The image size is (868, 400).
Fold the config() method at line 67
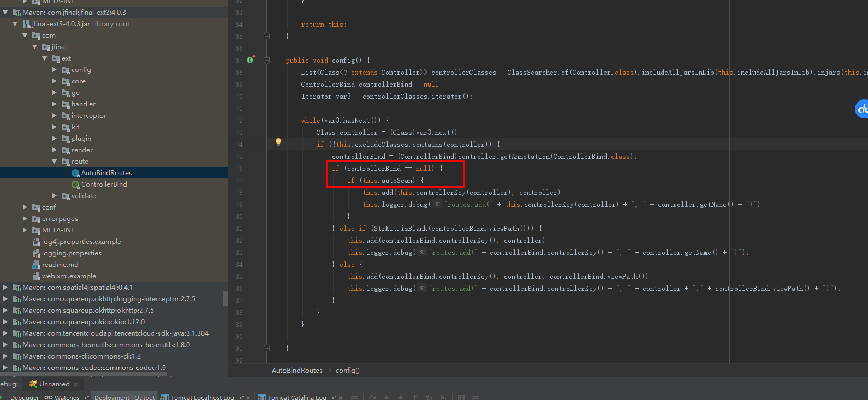click(266, 60)
